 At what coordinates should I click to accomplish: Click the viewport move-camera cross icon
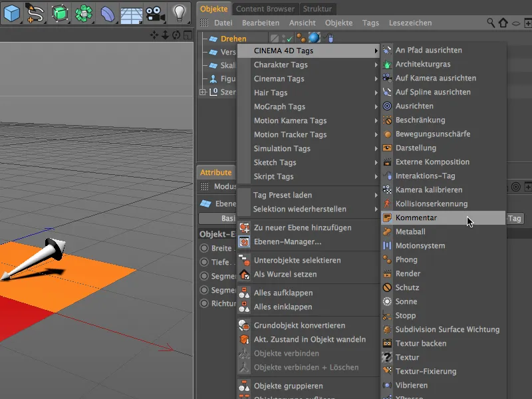(x=154, y=35)
